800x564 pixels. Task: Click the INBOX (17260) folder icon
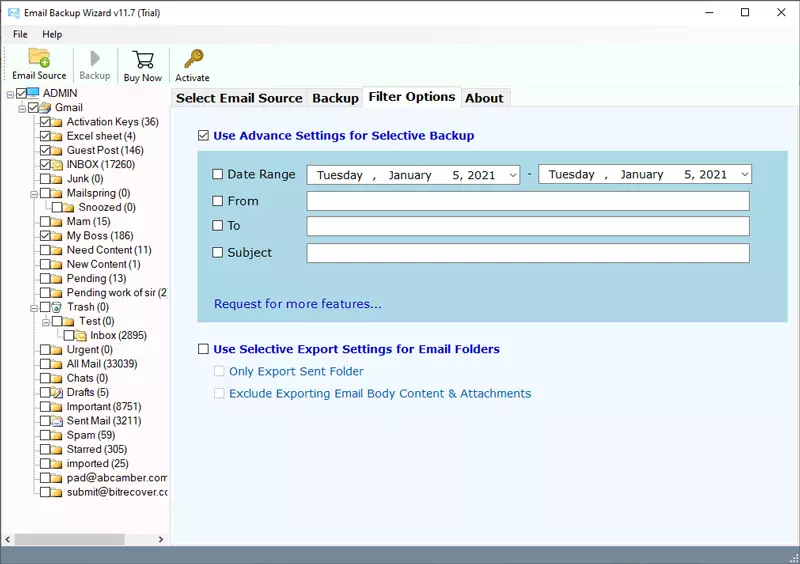(57, 164)
